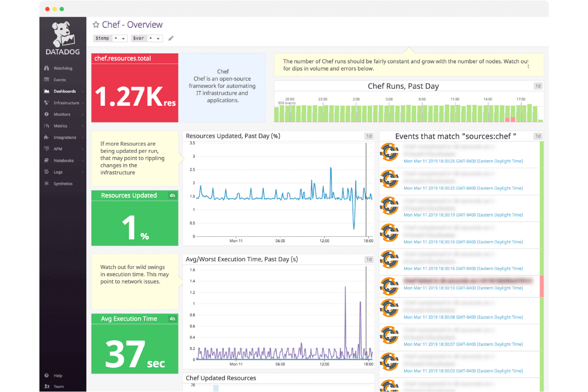588x392 pixels.
Task: Click the Chef - Overview title
Action: coord(132,25)
